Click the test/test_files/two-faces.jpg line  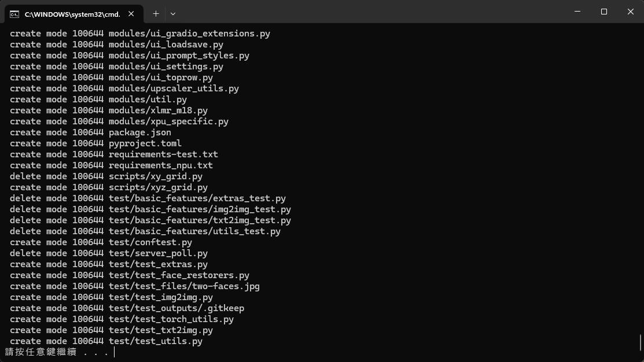coord(134,286)
